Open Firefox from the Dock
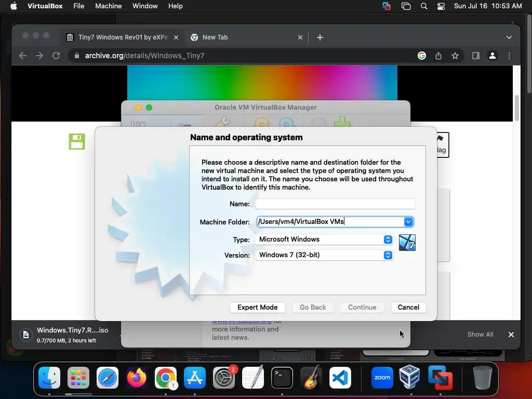Viewport: 532px width, 399px height. [137, 378]
